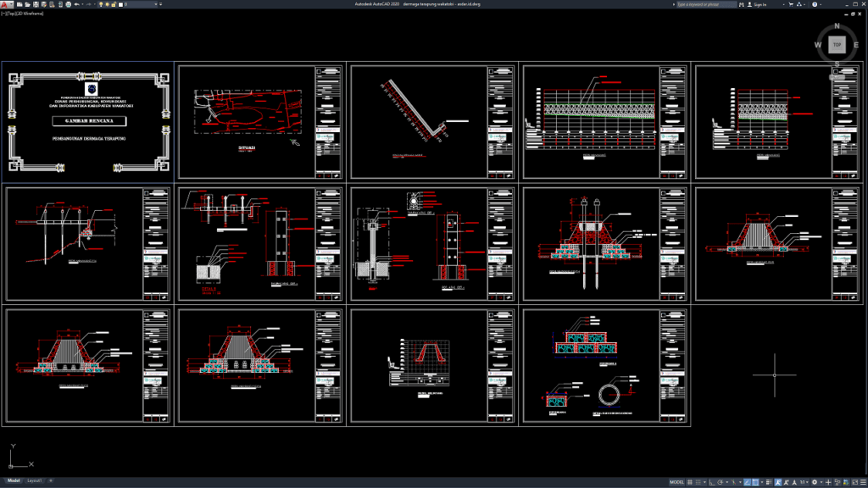Open the status bar customization hamburger icon
The width and height of the screenshot is (868, 488).
[x=862, y=481]
